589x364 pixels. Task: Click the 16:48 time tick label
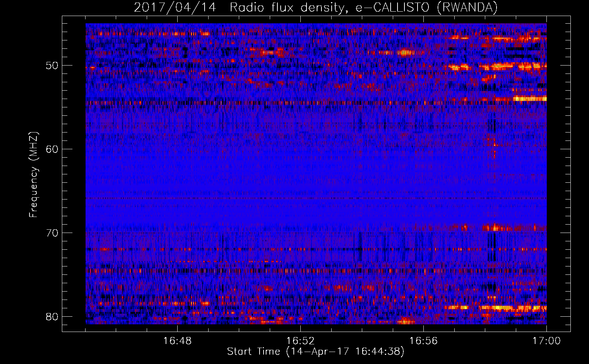pyautogui.click(x=177, y=341)
